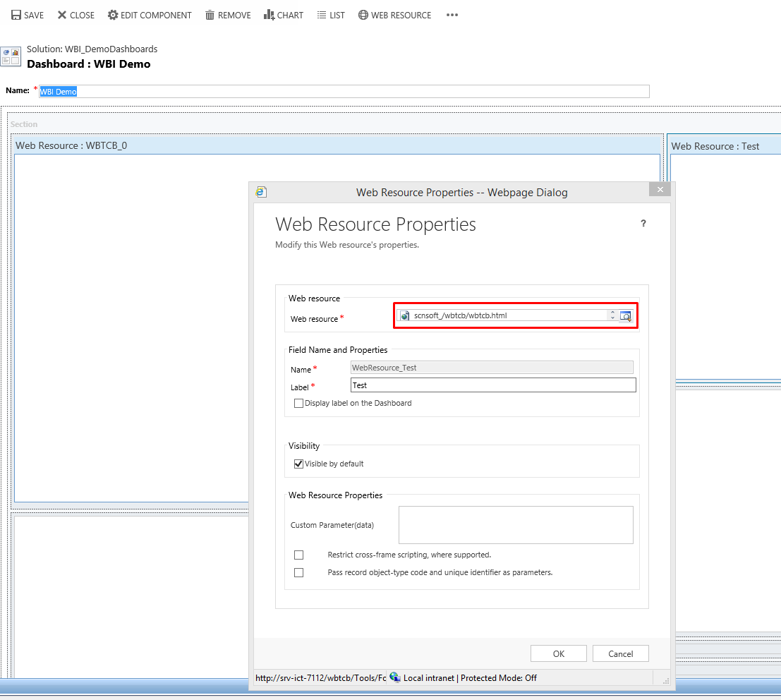Open the more commands ellipsis menu
Viewport: 781px width, 700px height.
coord(452,15)
